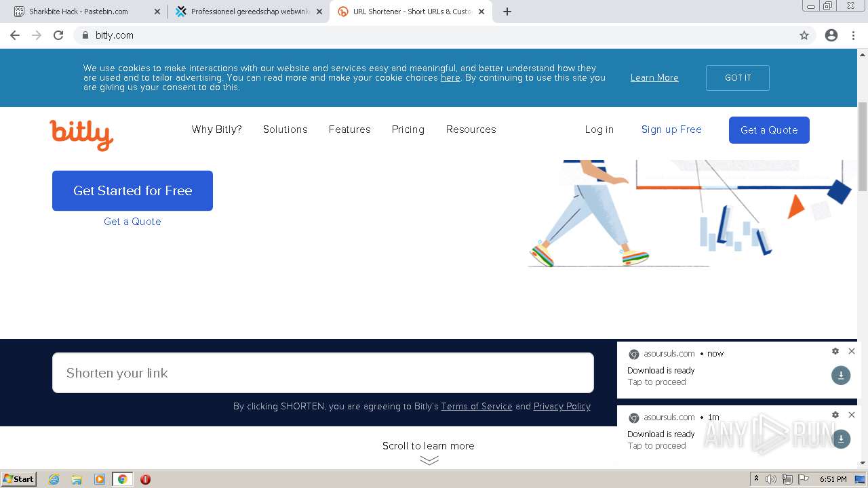
Task: Click Sign up Free
Action: 671,129
